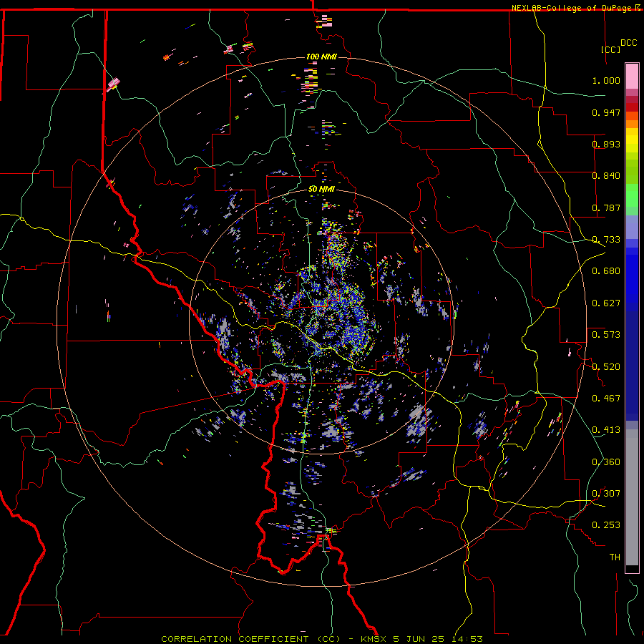
Task: Select the "1.000" scale value
Action: point(606,80)
